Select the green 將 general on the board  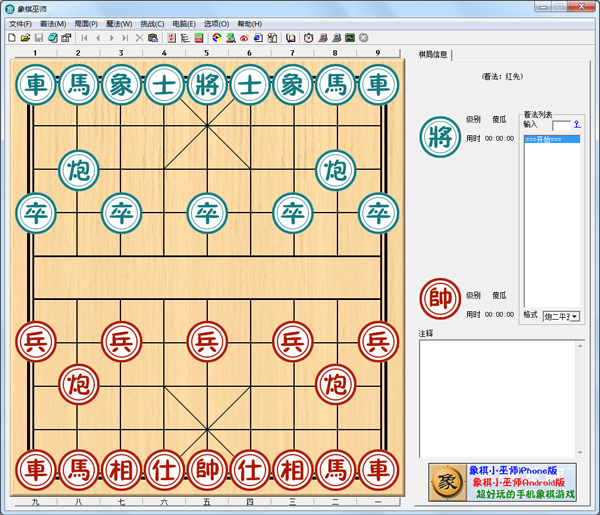[207, 85]
